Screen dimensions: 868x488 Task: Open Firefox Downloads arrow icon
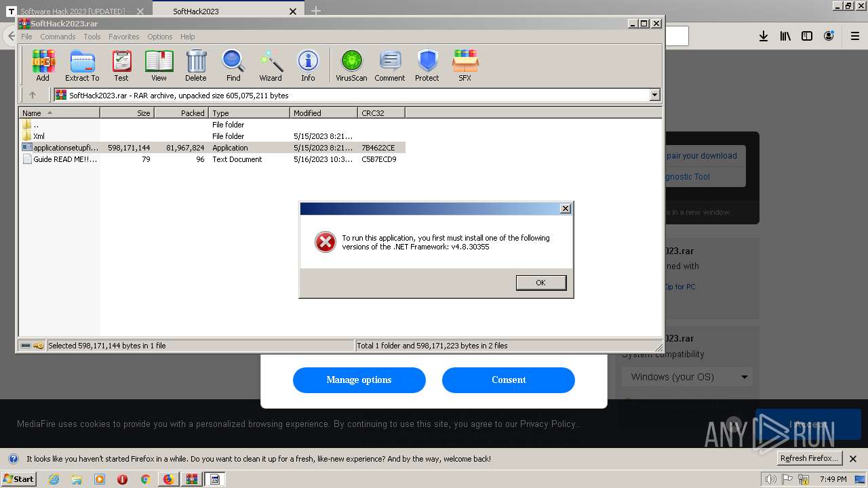tap(764, 36)
